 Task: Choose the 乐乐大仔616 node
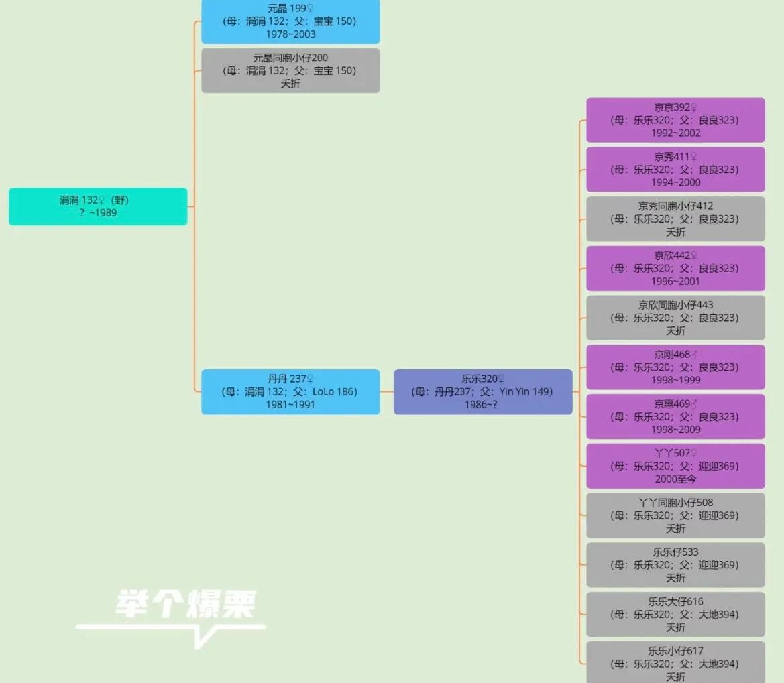pyautogui.click(x=675, y=614)
